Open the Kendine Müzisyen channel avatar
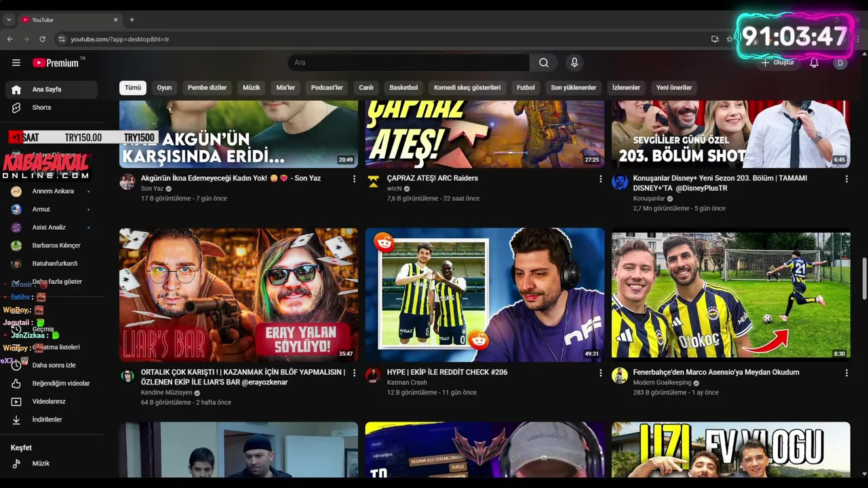The height and width of the screenshot is (488, 868). click(x=127, y=375)
